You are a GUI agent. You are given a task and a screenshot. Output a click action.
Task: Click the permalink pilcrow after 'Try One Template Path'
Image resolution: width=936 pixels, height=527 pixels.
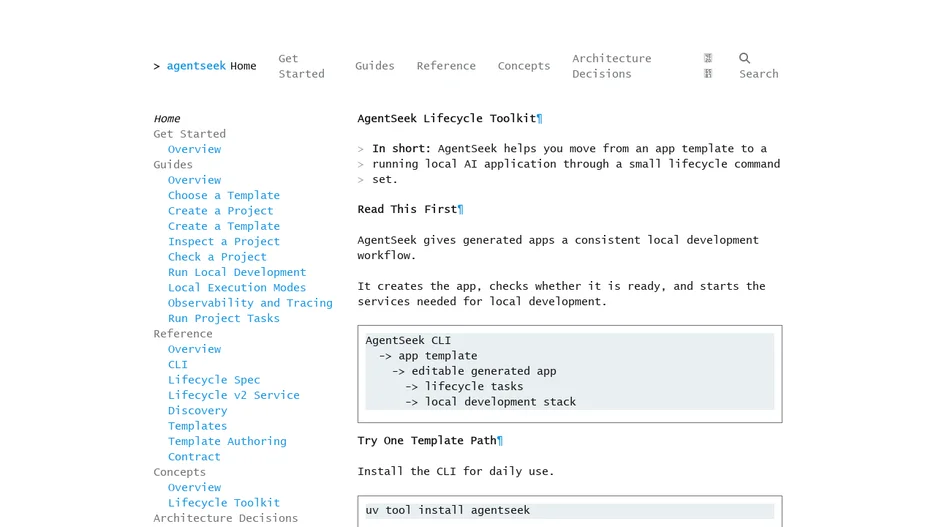[500, 440]
